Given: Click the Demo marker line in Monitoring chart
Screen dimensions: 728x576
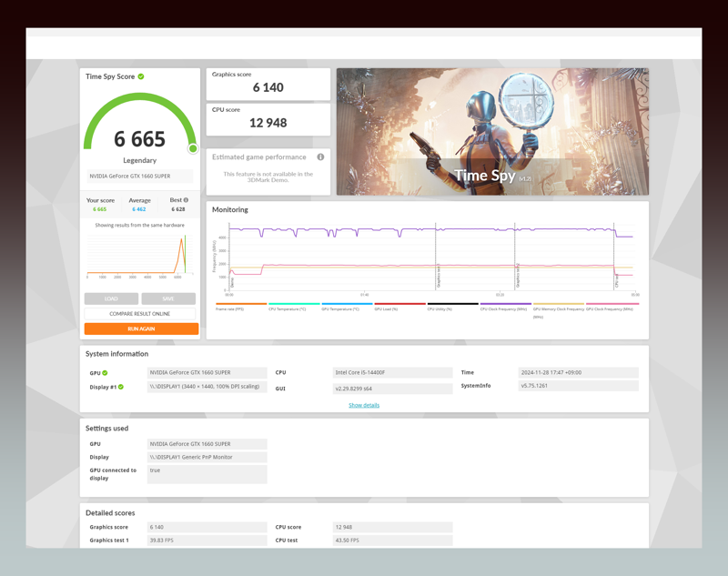Looking at the screenshot, I should point(229,257).
